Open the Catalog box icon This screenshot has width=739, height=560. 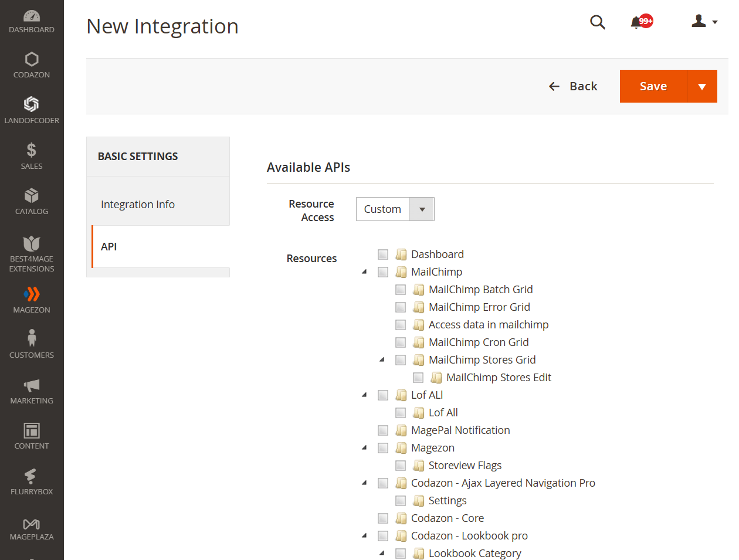32,195
